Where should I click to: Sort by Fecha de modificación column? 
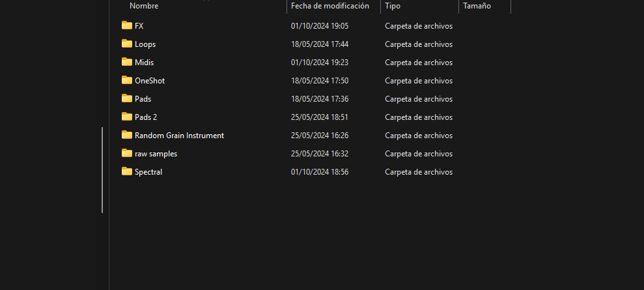[x=329, y=6]
